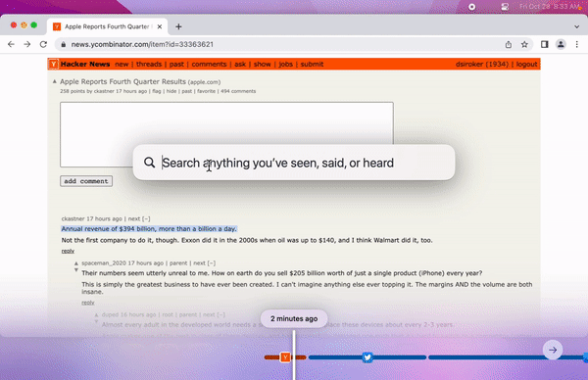Click the apple.com domain link
This screenshot has height=380, width=588.
tap(205, 82)
